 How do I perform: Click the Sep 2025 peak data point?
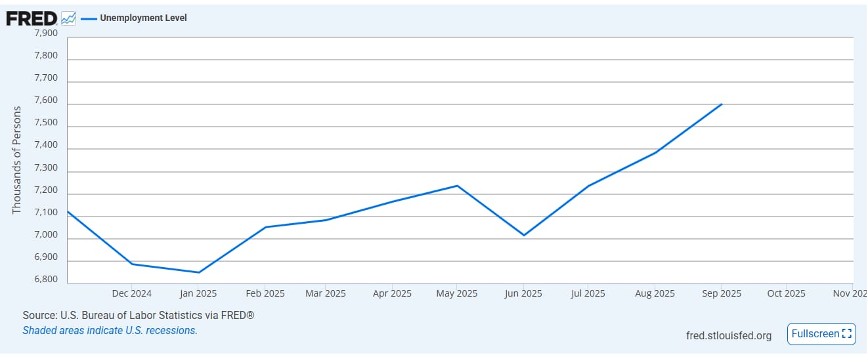[722, 104]
